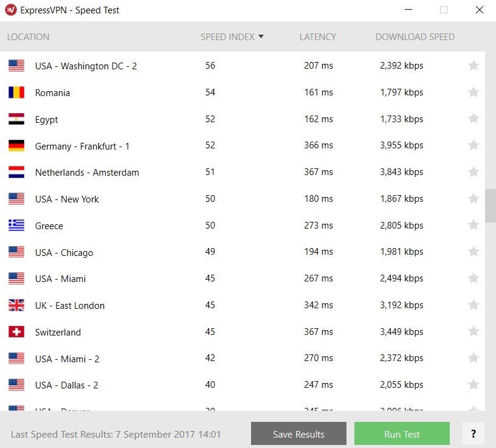Click the green Run Test button
This screenshot has width=496, height=448.
point(402,433)
